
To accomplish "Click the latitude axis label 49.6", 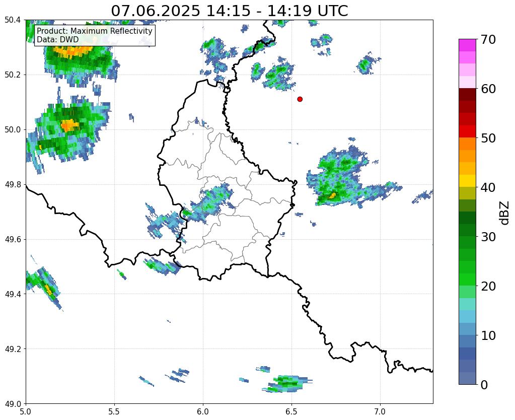I will click(13, 239).
